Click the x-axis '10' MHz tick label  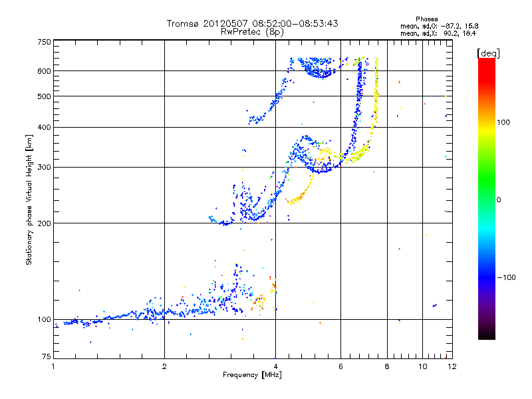(422, 366)
